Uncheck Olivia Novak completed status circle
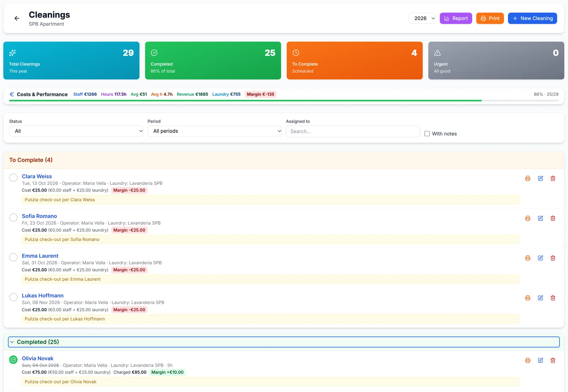 13,360
